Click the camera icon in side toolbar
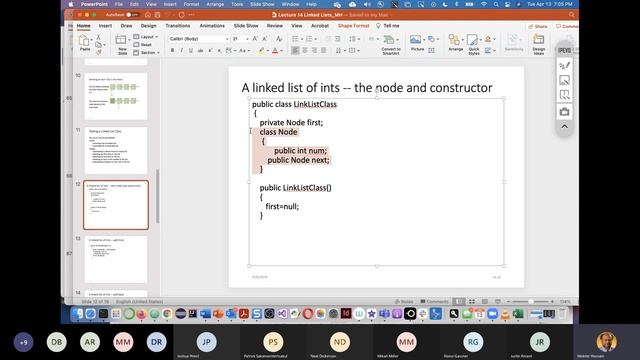The width and height of the screenshot is (640, 360). [564, 111]
